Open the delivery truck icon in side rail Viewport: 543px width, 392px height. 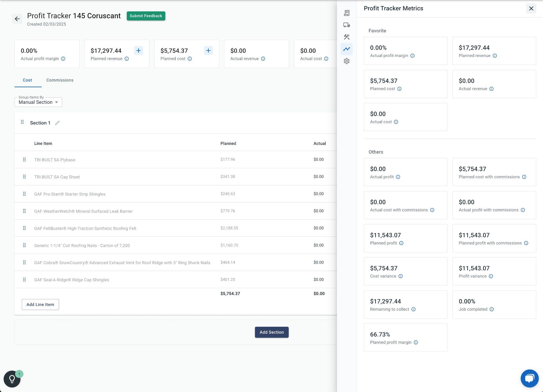pos(347,25)
